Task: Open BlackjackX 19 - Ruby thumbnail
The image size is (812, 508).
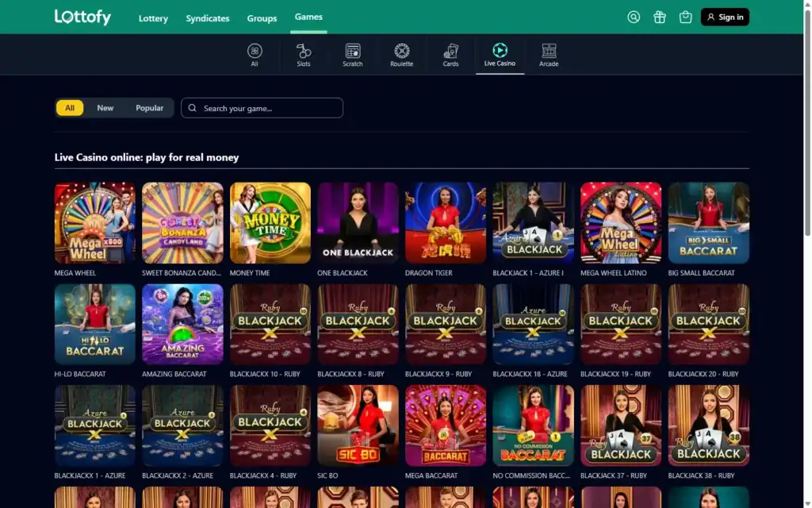Action: (x=621, y=325)
